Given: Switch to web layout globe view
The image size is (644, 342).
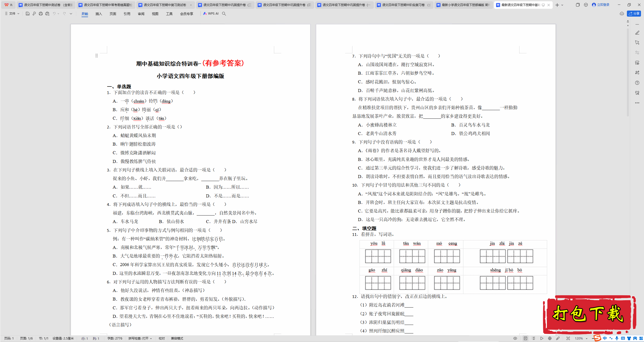Looking at the screenshot, I should (550, 338).
